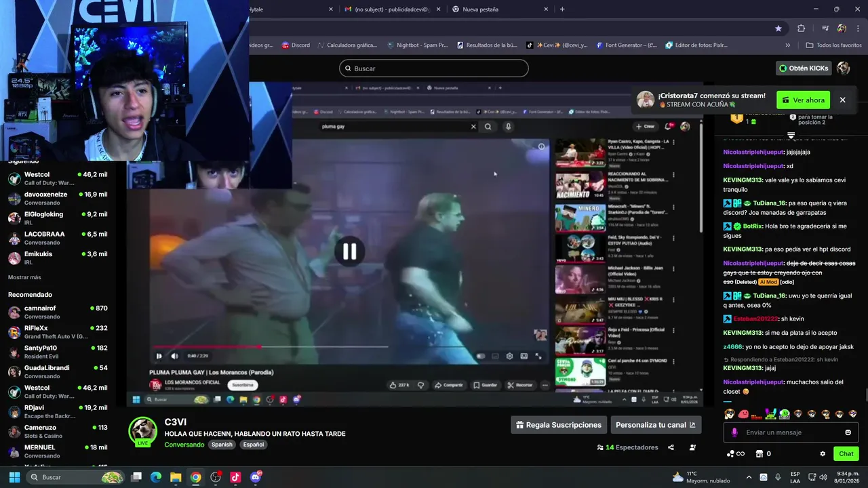Screen dimensions: 868x488
Task: Switch to the (no subject) Gmail tab
Action: pyautogui.click(x=392, y=9)
